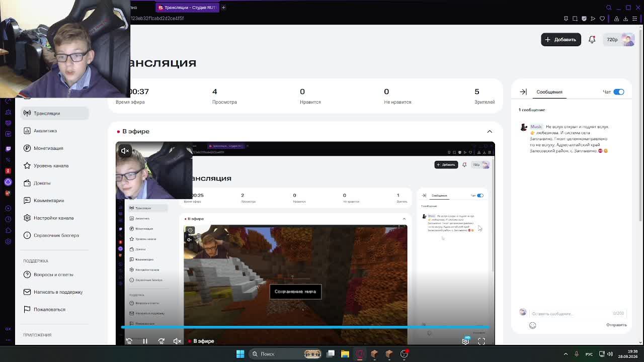Click the player progress bar

click(x=305, y=328)
